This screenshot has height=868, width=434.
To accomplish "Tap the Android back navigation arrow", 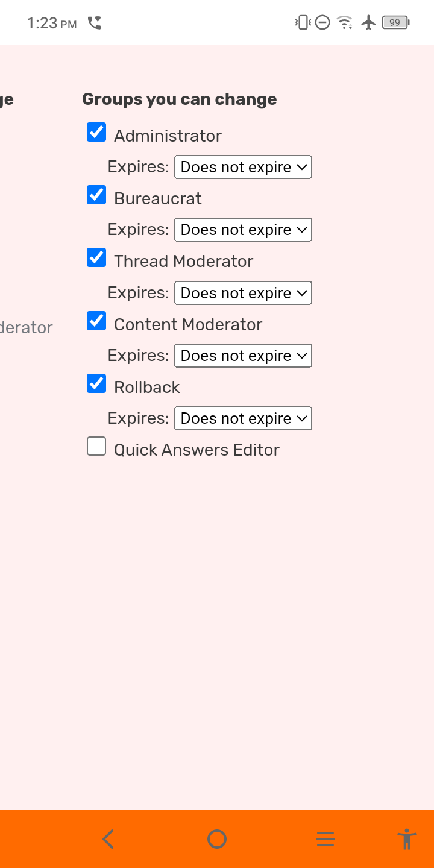I will [108, 839].
